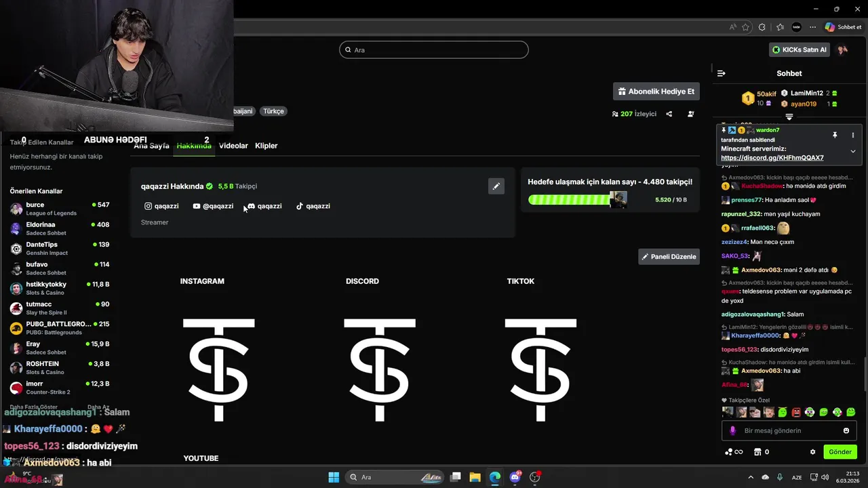
Task: Click the AZE language indicator
Action: coord(798,477)
